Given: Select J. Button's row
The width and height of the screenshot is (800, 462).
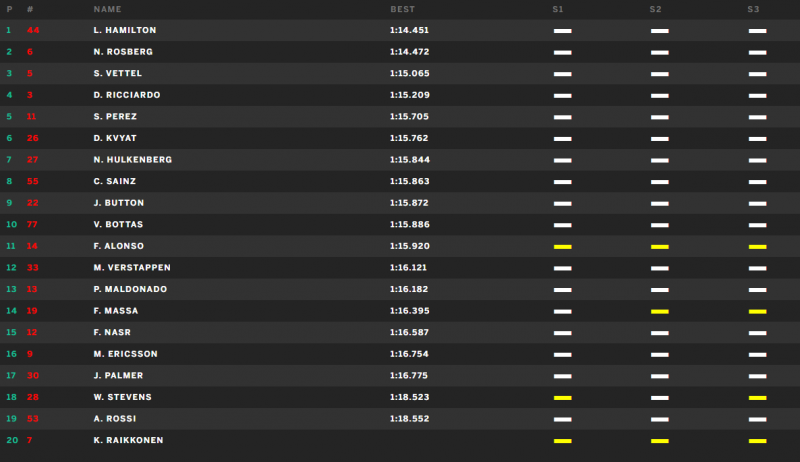Looking at the screenshot, I should click(400, 203).
